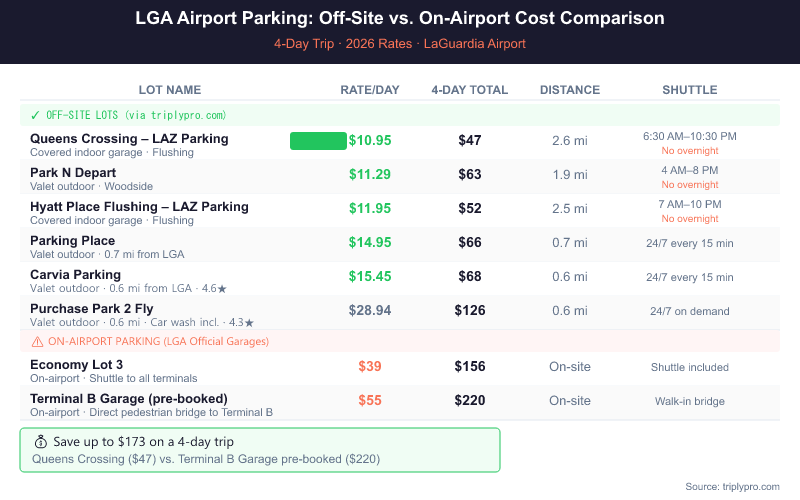800x500 pixels.
Task: Select the Queens Crossing – LAZ Parking row
Action: click(129, 139)
